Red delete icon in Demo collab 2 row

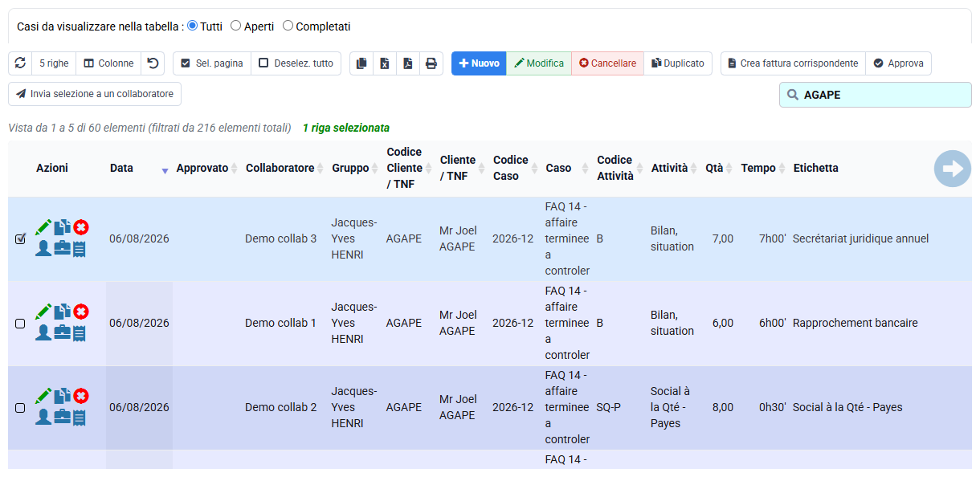tap(81, 396)
